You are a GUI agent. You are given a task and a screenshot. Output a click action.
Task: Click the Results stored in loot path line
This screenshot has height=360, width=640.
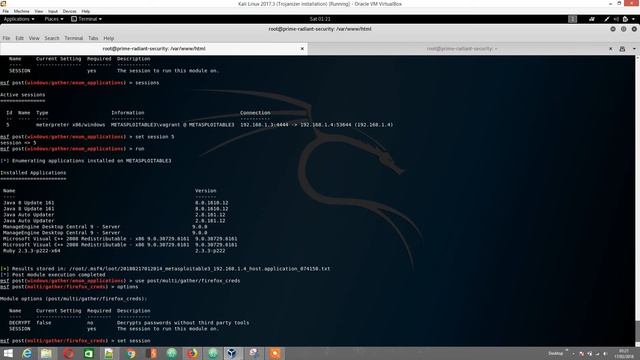tap(165, 269)
